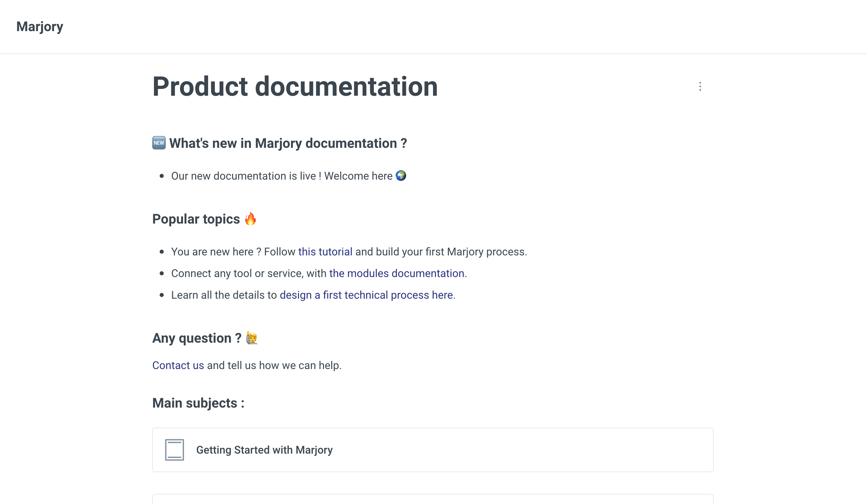This screenshot has height=504, width=866.
Task: Click the Product documentation heading
Action: (x=295, y=87)
